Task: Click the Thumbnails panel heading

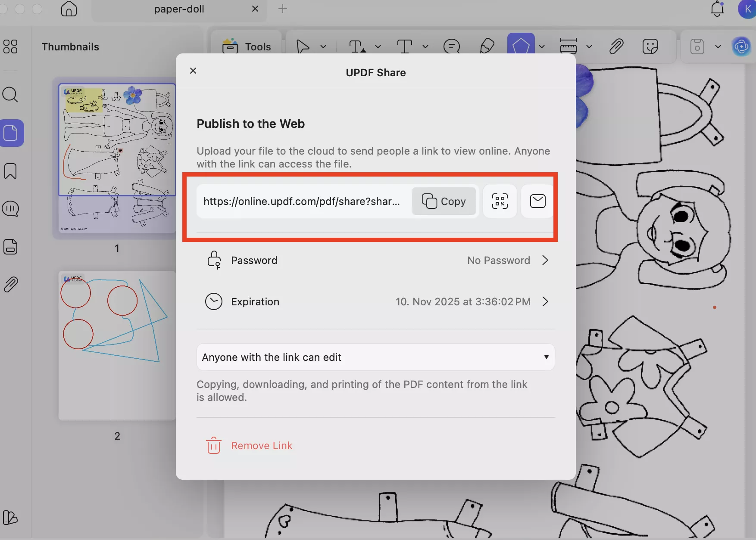Action: click(70, 47)
